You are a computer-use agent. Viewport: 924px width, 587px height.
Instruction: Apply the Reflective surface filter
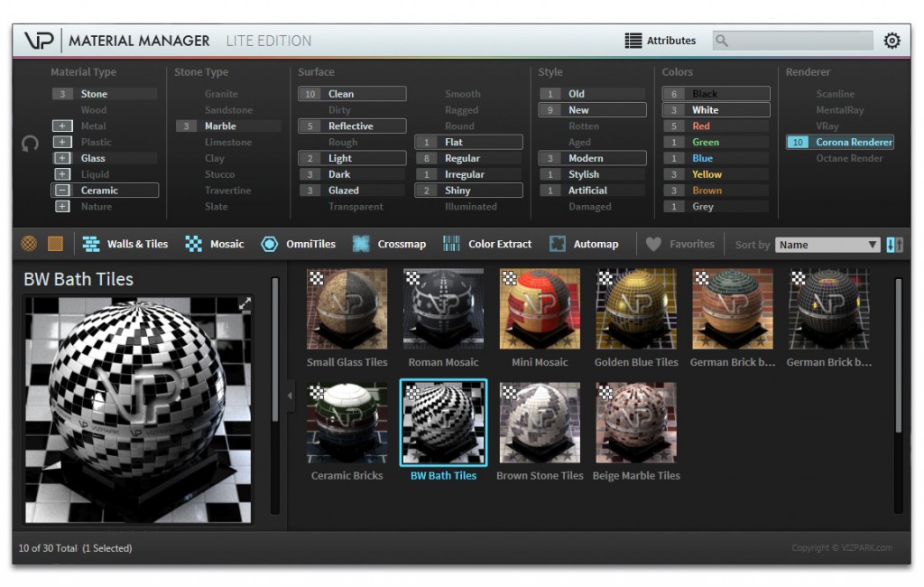[x=351, y=126]
